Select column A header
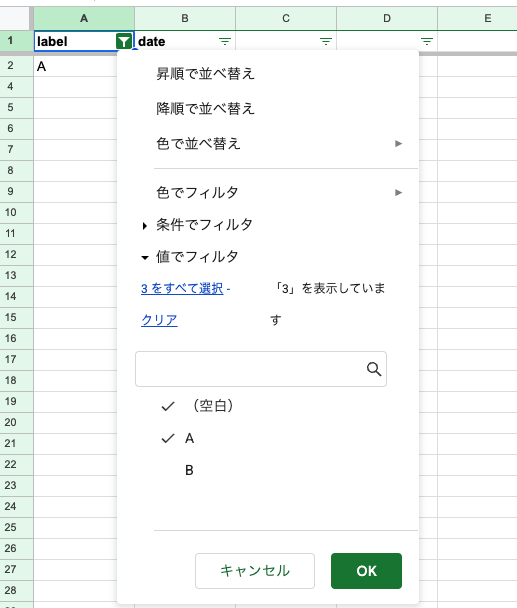The width and height of the screenshot is (517, 608). pos(84,18)
